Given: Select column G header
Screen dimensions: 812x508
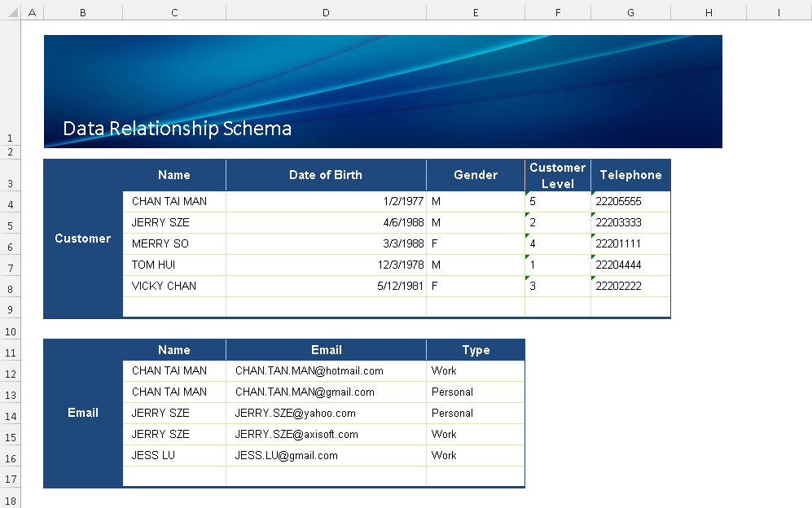Looking at the screenshot, I should point(630,12).
